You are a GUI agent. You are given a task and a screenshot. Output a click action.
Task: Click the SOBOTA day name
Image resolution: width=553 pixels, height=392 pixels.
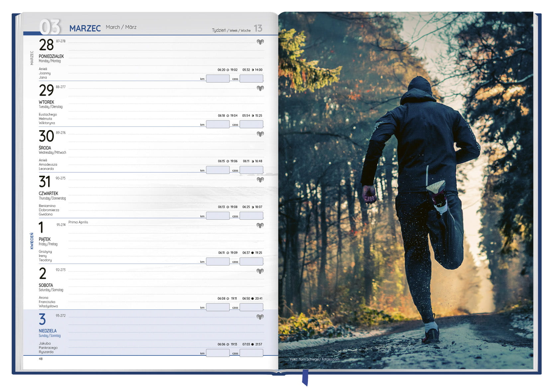46,285
